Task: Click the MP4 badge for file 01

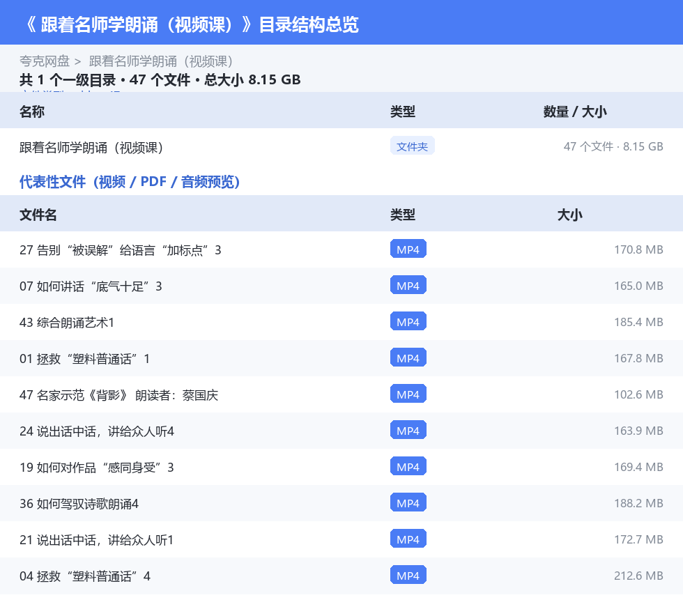Action: pos(408,357)
